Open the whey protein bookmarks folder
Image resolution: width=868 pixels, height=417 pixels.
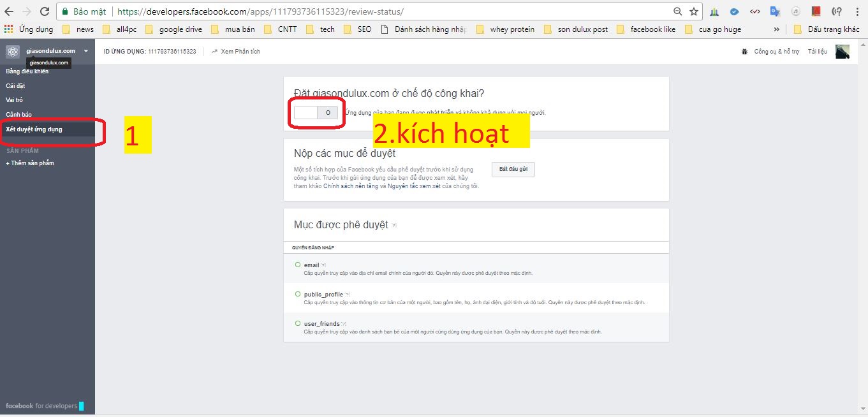pos(506,29)
